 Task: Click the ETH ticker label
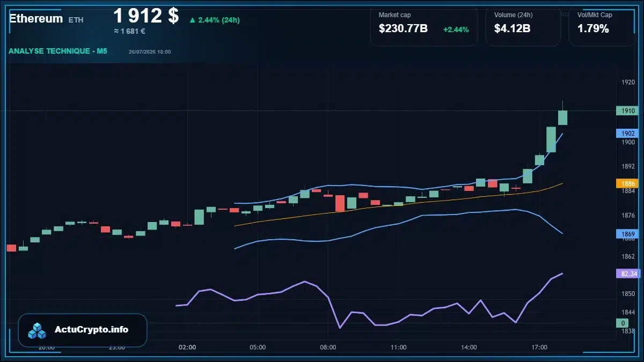(76, 20)
